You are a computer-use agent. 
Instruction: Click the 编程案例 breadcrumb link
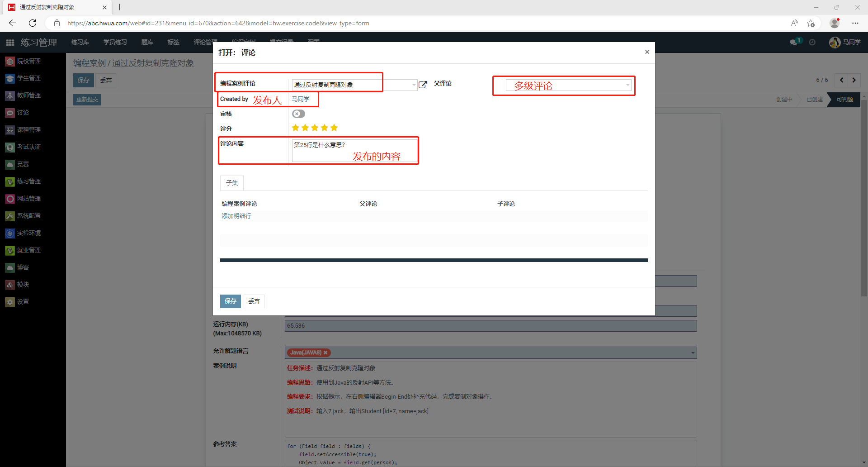90,63
